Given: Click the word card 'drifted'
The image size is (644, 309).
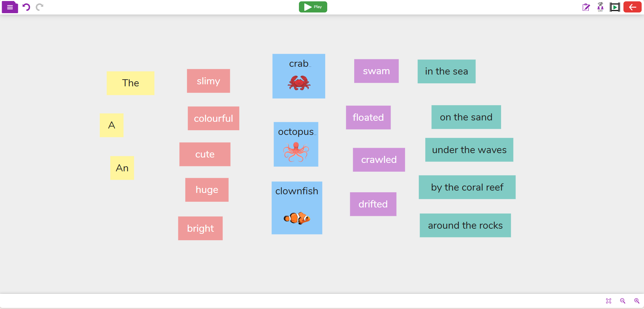Looking at the screenshot, I should (x=373, y=204).
